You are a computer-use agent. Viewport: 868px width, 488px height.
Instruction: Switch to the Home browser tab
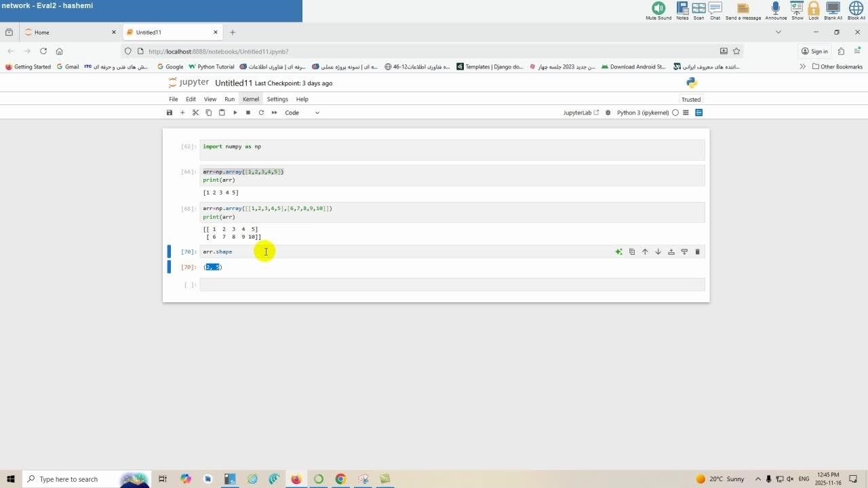pyautogui.click(x=68, y=32)
